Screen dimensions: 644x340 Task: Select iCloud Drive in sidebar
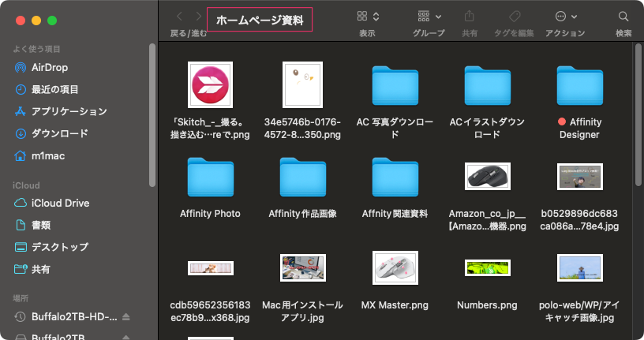[60, 203]
